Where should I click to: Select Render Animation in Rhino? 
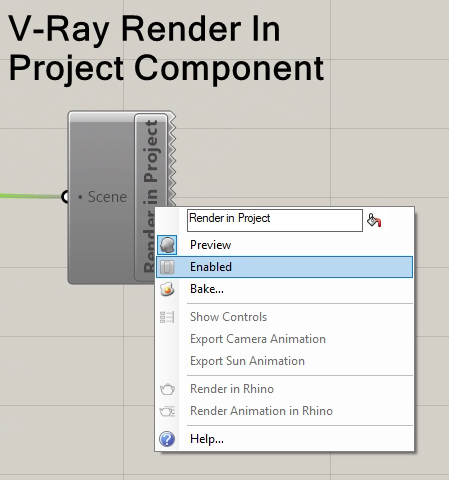coord(285,411)
